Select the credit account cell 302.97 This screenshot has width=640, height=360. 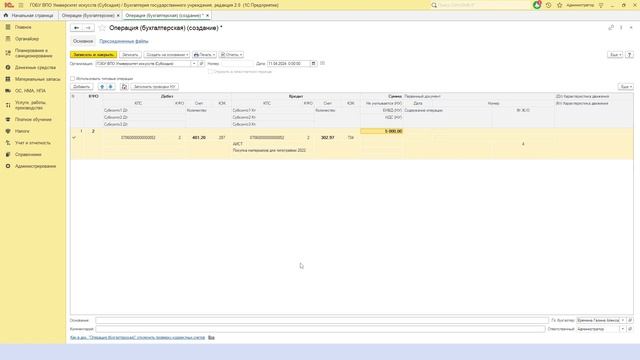tap(328, 138)
